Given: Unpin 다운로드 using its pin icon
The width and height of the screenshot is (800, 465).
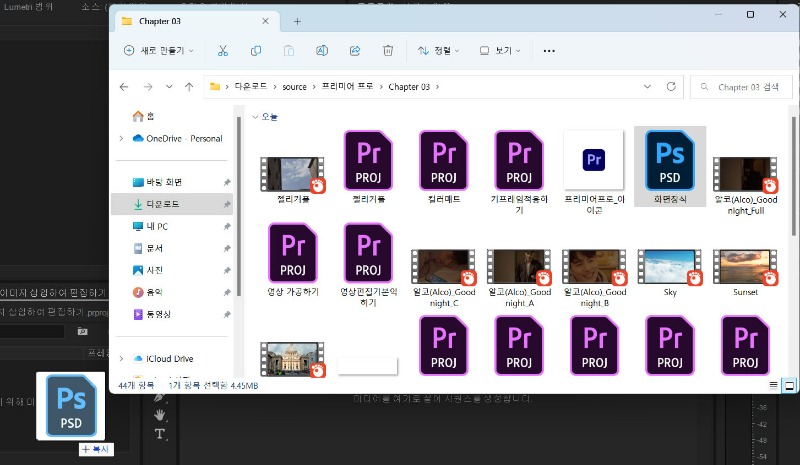Looking at the screenshot, I should pos(227,204).
